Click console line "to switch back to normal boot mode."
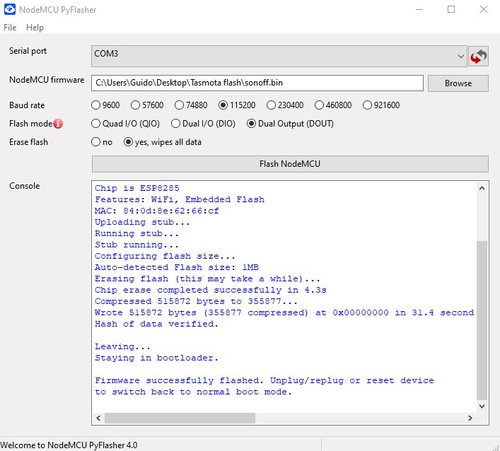Image resolution: width=500 pixels, height=451 pixels. point(193,392)
